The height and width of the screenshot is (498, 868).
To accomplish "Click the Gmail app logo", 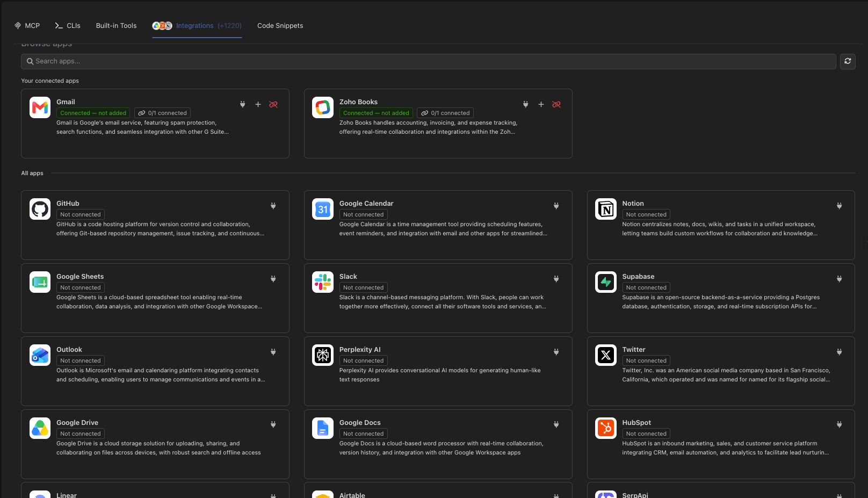I will tap(40, 107).
